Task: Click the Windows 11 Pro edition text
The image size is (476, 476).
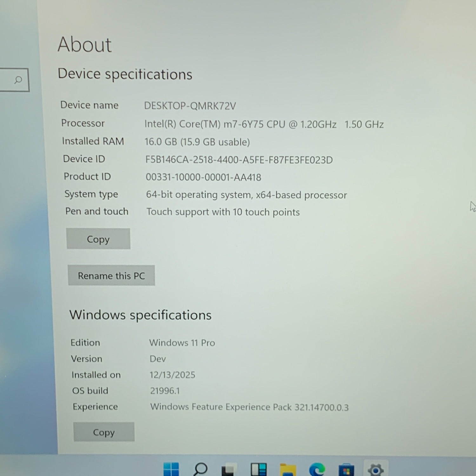Action: pyautogui.click(x=182, y=343)
